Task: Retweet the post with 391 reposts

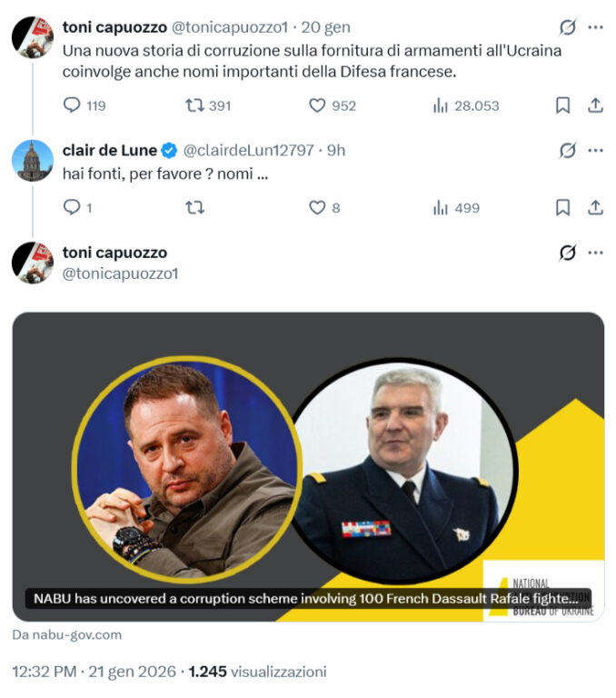Action: point(194,105)
